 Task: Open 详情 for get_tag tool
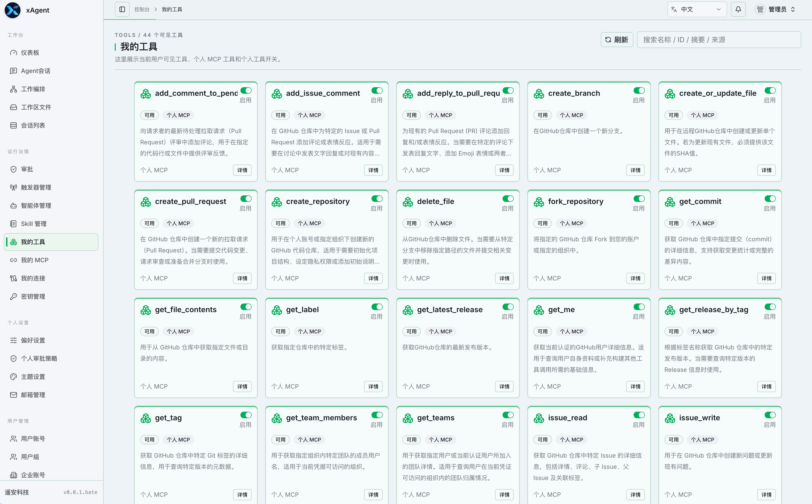[x=242, y=495]
